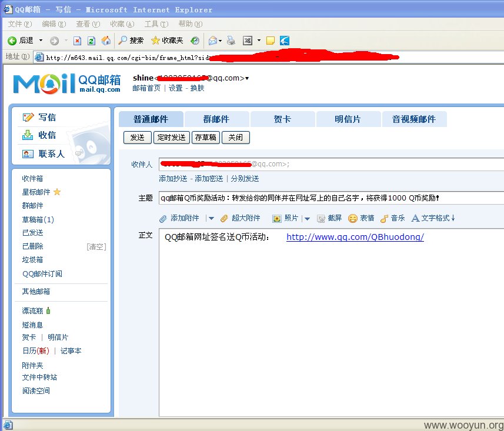This screenshot has width=504, height=431.
Task: Refresh the page with green arrows icon
Action: pos(91,41)
